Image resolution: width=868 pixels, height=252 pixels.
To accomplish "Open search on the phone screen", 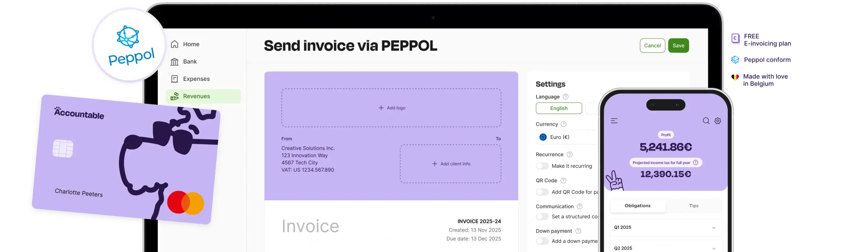I will point(706,121).
